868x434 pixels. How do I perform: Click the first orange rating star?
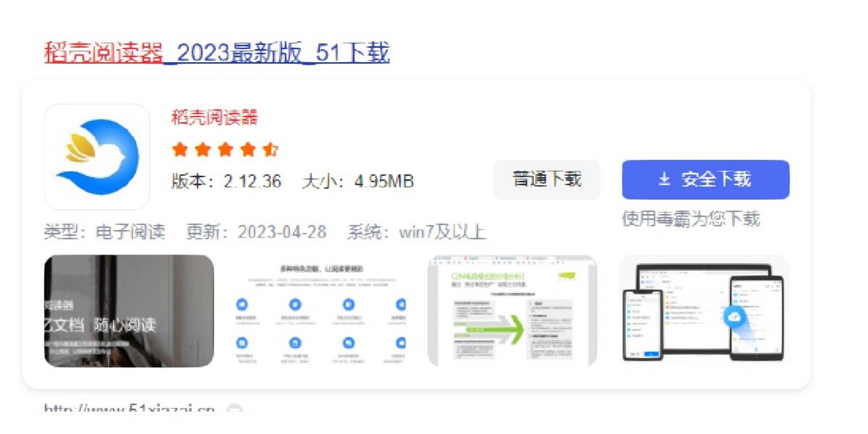click(x=180, y=150)
